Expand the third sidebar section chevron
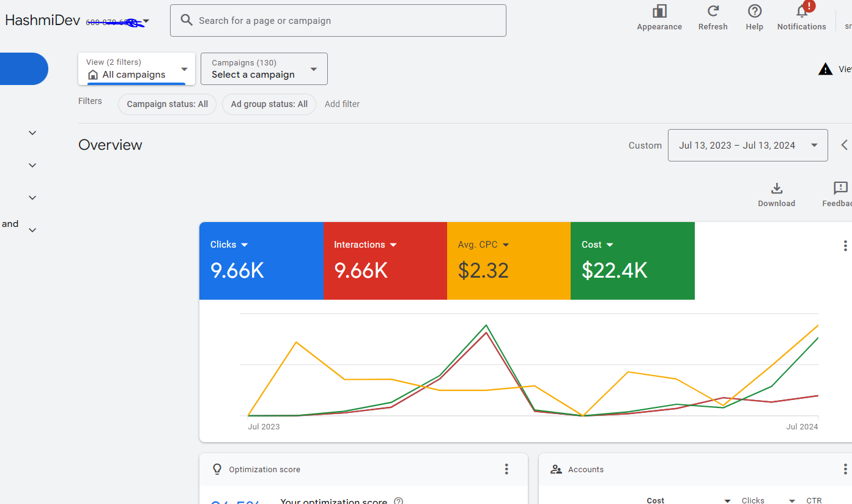Image resolution: width=852 pixels, height=504 pixels. 32,198
